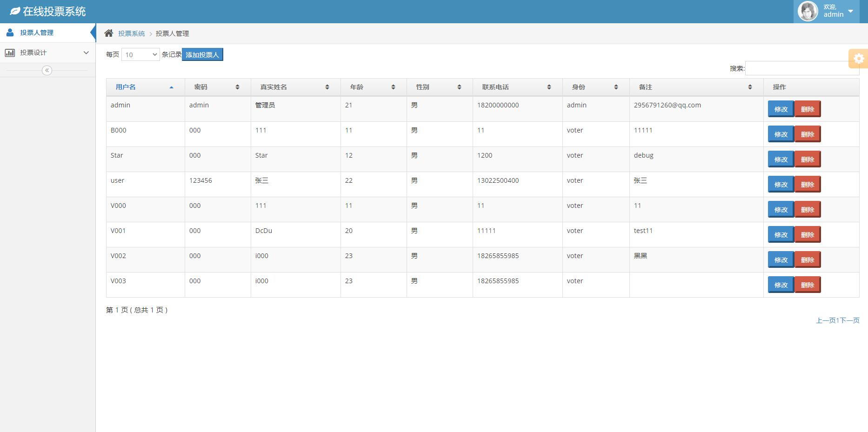Open the admin user dropdown arrow
The width and height of the screenshot is (868, 432).
[850, 11]
